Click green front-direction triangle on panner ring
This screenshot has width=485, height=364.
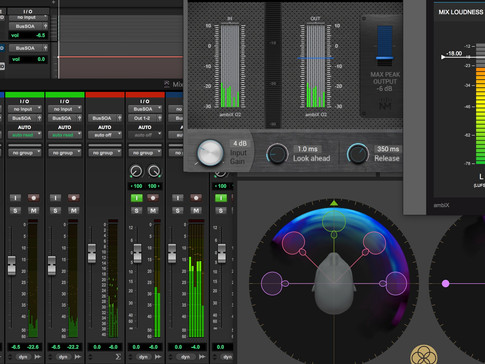(334, 203)
